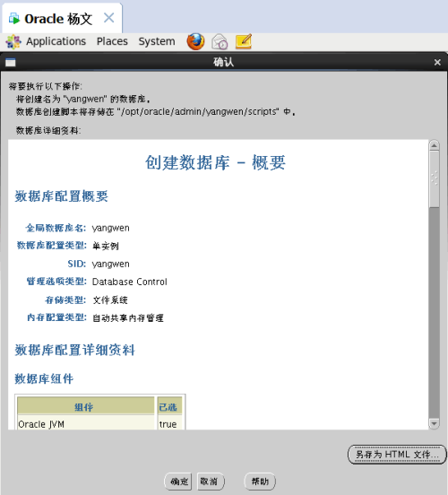Click 另存为 HTML 文件 button
448x495 pixels.
click(x=397, y=455)
